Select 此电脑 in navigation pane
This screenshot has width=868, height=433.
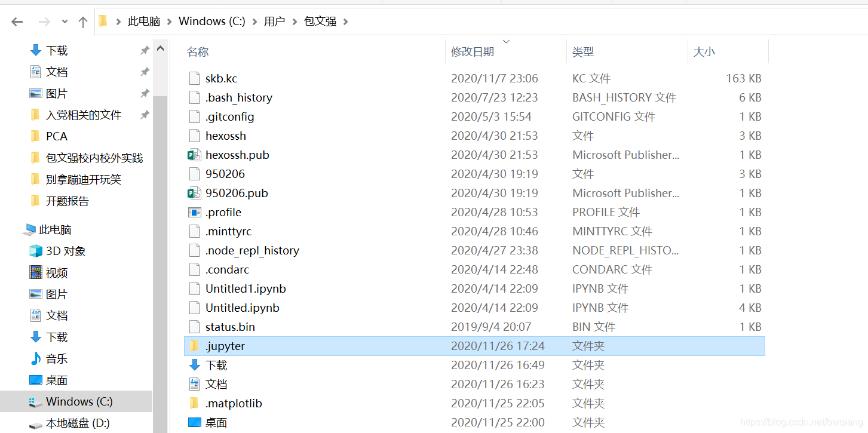click(55, 229)
